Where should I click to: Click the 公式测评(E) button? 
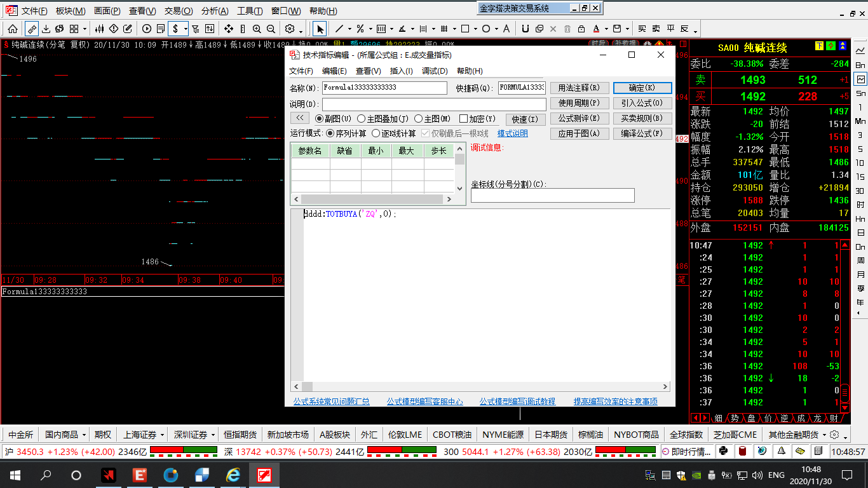coord(579,118)
